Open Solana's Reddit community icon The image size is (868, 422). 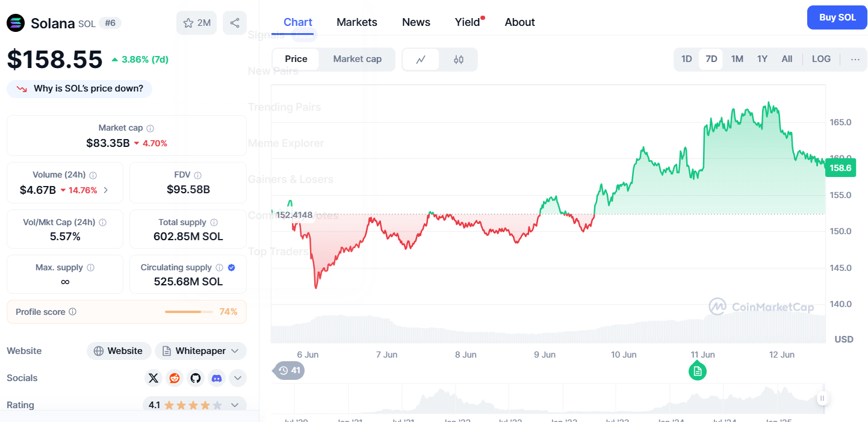pyautogui.click(x=175, y=378)
